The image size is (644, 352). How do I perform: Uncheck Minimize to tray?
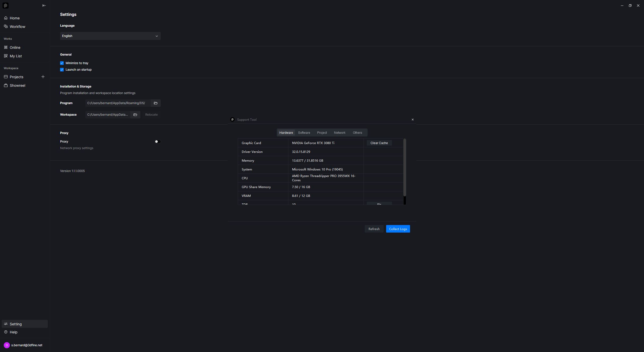[62, 63]
